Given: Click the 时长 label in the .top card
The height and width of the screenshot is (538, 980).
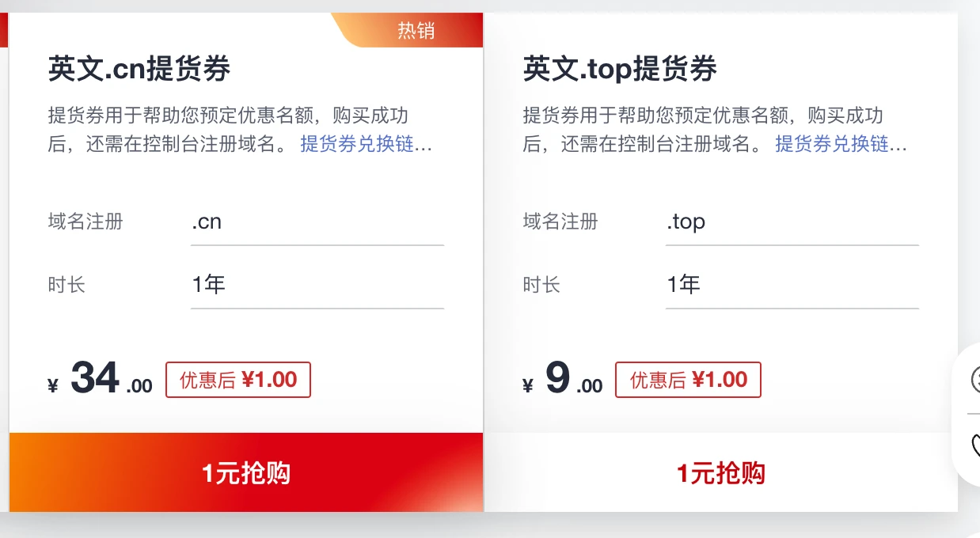Looking at the screenshot, I should click(x=541, y=285).
